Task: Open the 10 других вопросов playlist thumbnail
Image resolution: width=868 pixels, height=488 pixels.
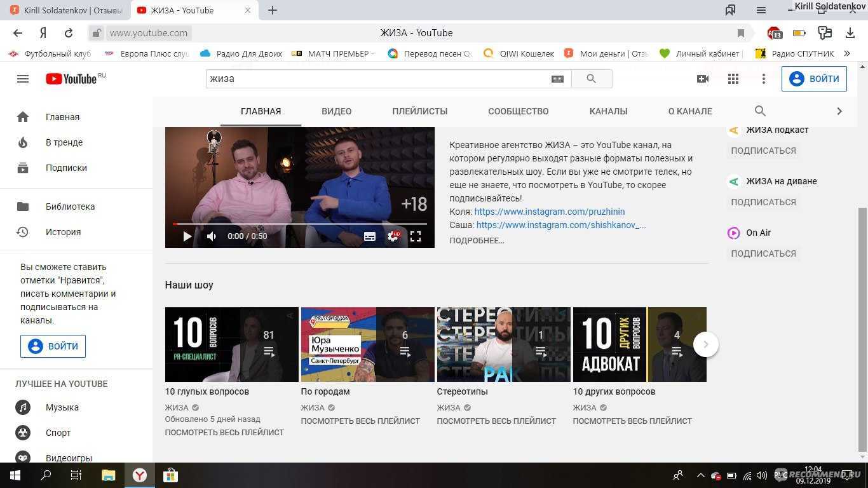Action: [x=639, y=344]
